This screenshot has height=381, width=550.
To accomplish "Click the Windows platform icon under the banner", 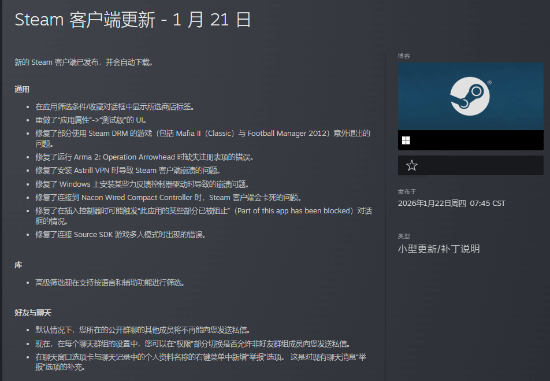I will 406,140.
